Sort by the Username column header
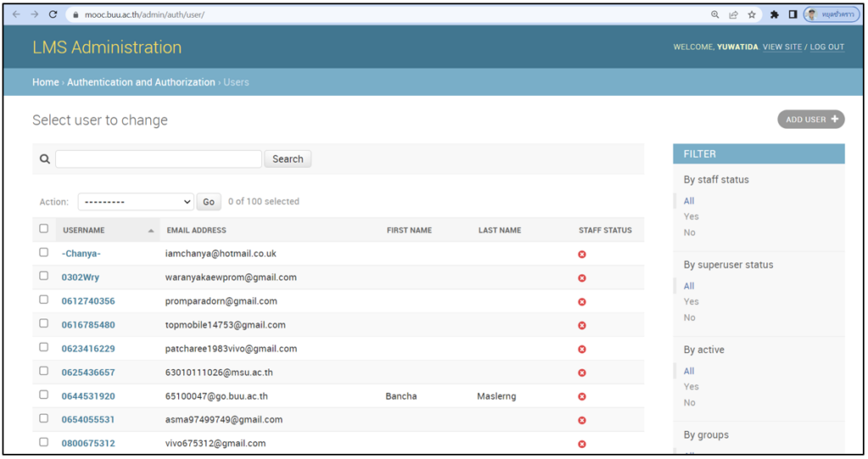 coord(84,230)
